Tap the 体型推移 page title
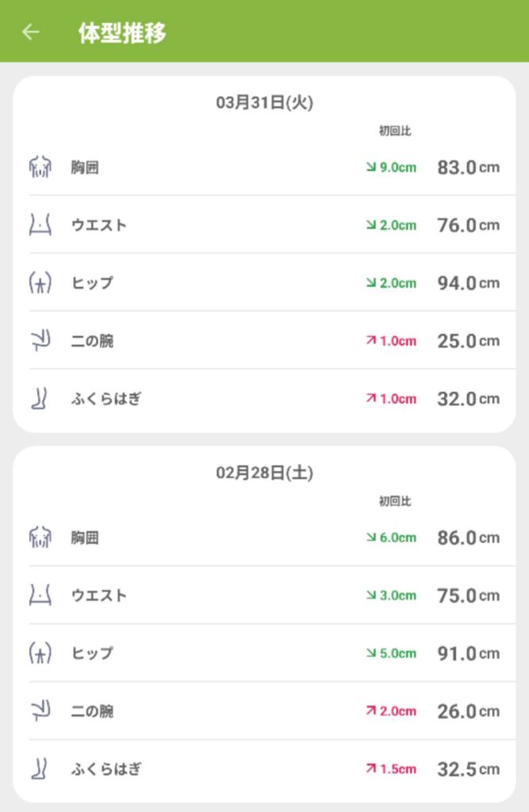Screen dimensions: 529x812 tap(122, 33)
